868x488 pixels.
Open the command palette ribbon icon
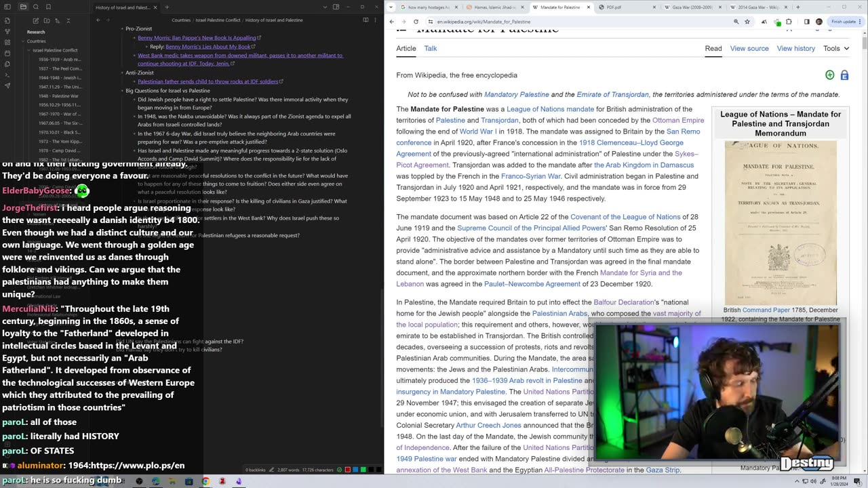coord(7,75)
